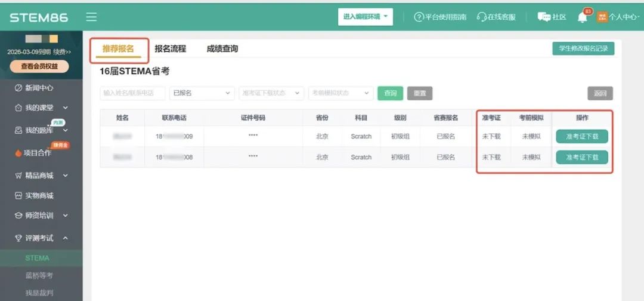
Task: Focus the 输入姓名/联系电话 search field
Action: [x=132, y=93]
